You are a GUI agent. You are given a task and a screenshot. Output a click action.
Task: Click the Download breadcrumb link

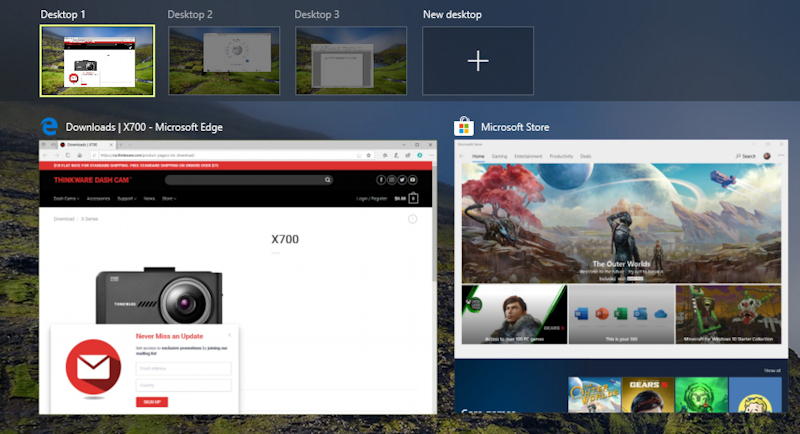click(x=64, y=219)
